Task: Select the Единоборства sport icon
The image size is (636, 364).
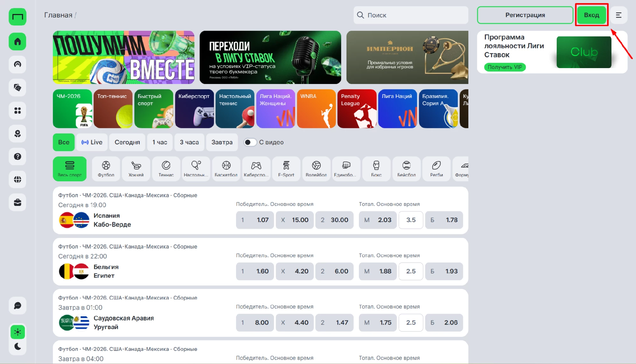Action: (346, 169)
